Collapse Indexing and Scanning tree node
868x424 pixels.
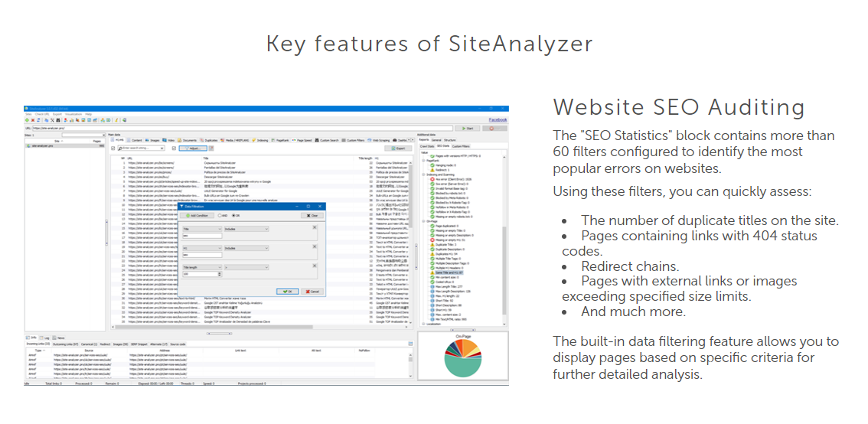tap(423, 174)
